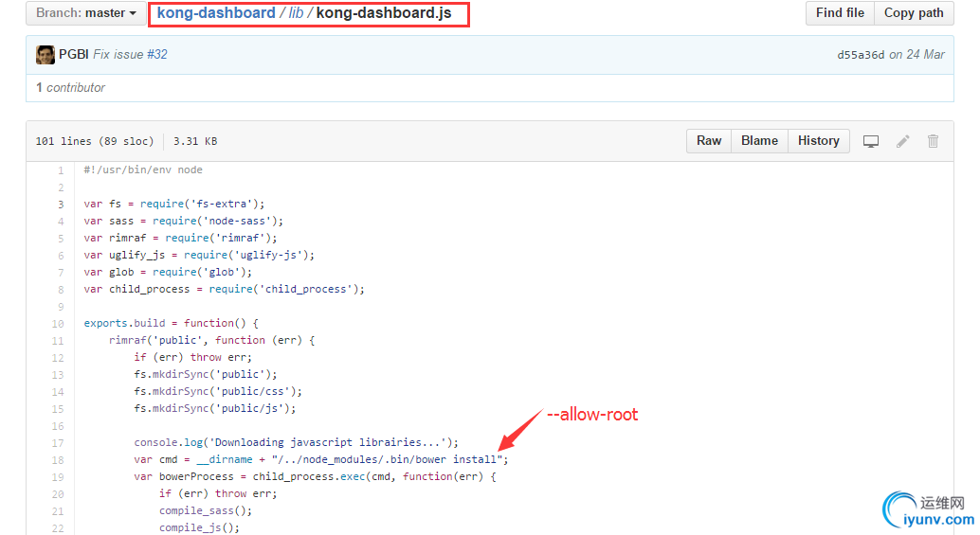
Task: Click the 'var cmd = __dirname' line
Action: coord(321,459)
